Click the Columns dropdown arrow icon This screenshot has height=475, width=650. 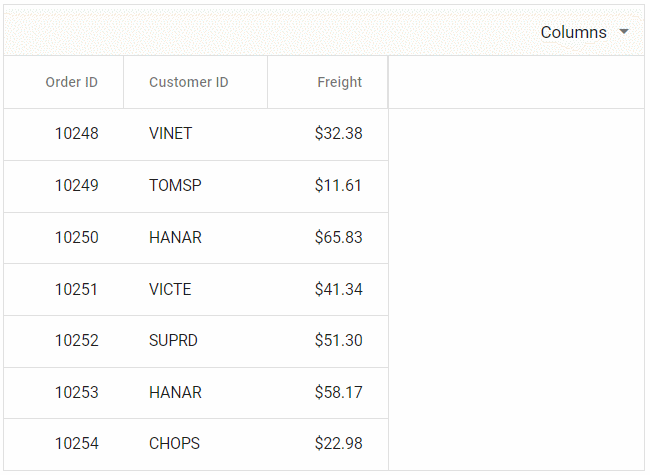coord(624,32)
